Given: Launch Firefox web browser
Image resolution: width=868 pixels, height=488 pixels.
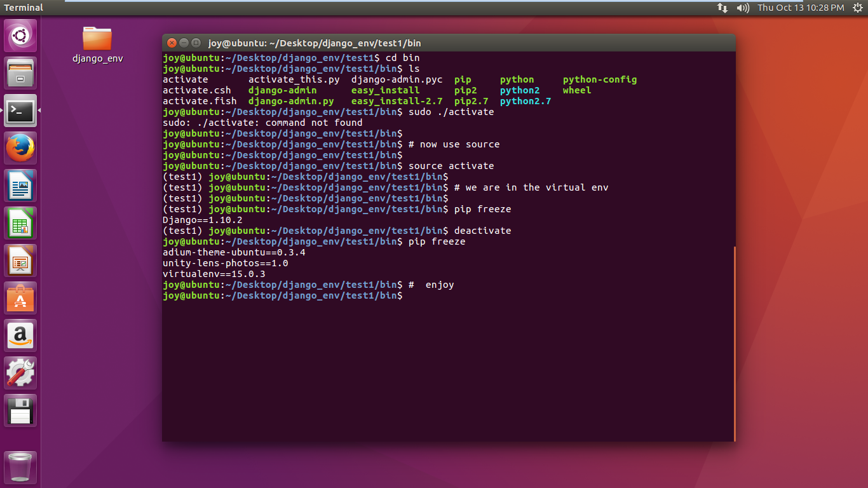Looking at the screenshot, I should coord(21,149).
